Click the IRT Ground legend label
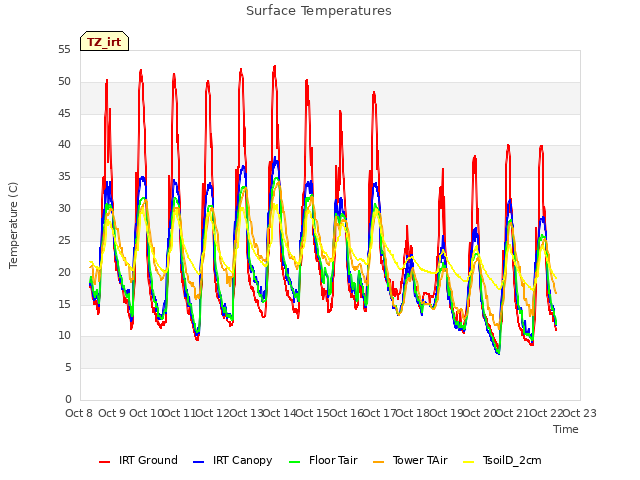Image resolution: width=640 pixels, height=480 pixels. pos(148,460)
